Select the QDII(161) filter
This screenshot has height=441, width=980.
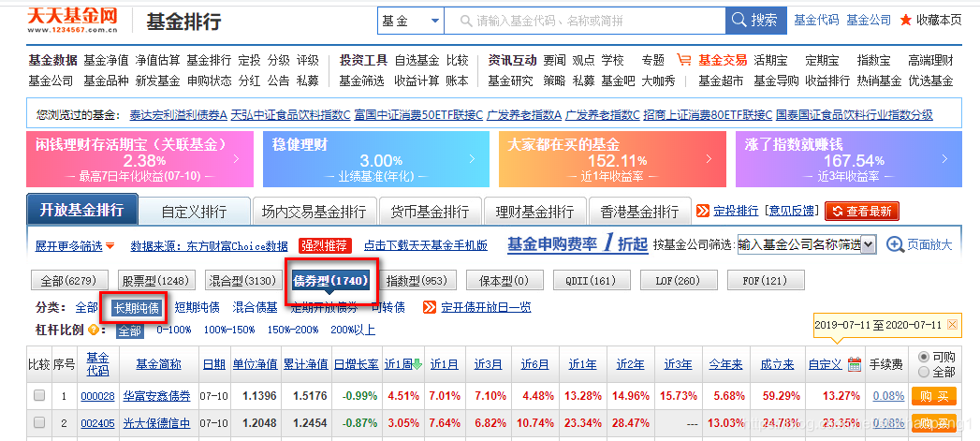coord(591,281)
